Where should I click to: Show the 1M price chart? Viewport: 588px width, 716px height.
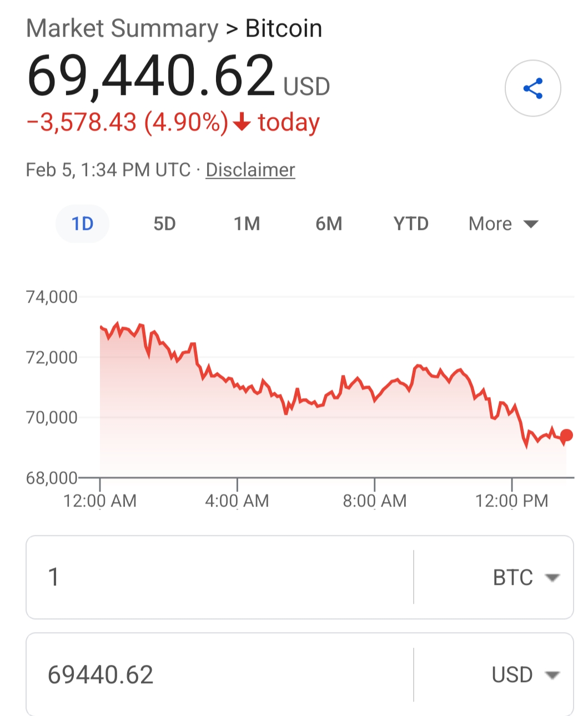(x=247, y=224)
